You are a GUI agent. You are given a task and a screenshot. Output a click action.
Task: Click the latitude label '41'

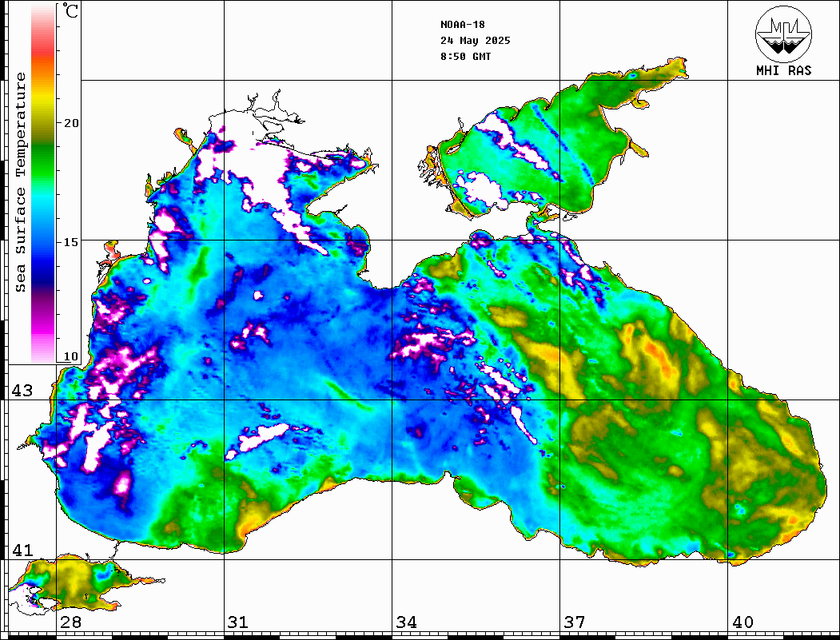(x=22, y=550)
